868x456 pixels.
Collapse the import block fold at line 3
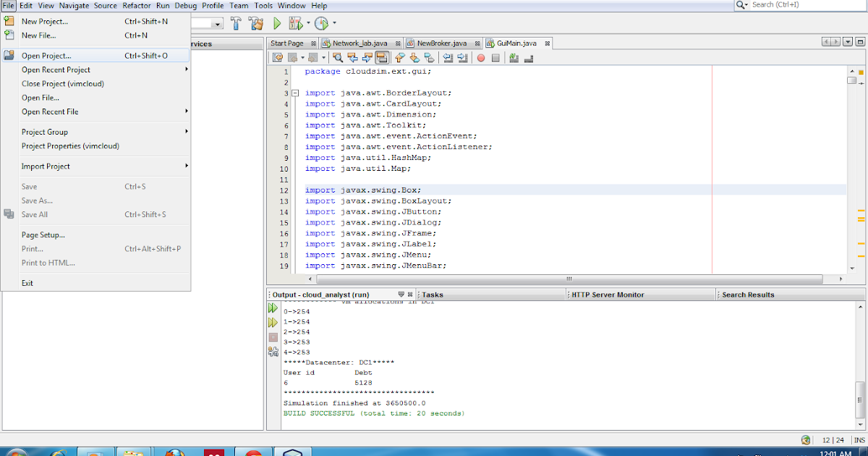(294, 93)
